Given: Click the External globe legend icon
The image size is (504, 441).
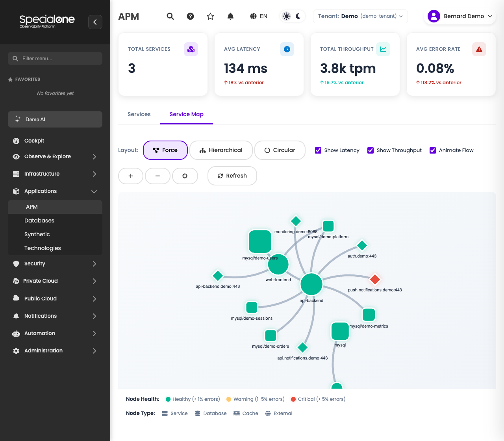Looking at the screenshot, I should coord(268,413).
